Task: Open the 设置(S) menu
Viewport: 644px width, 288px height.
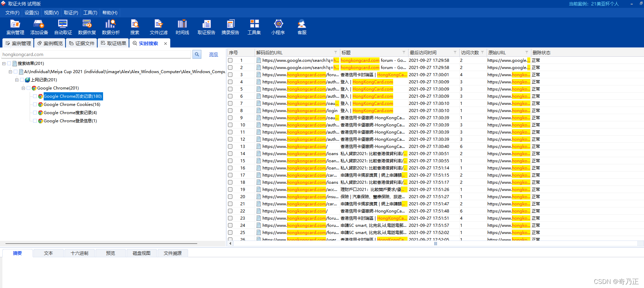Action: click(32, 13)
